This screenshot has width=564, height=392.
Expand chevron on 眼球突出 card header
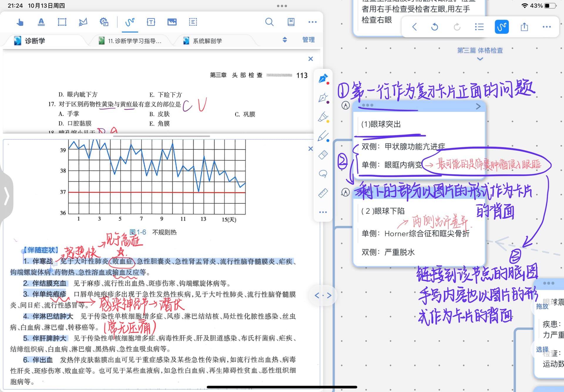(478, 106)
